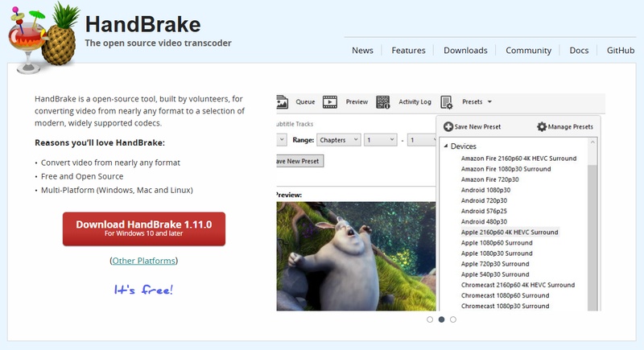Select the second carousel slide dot
This screenshot has height=350, width=644.
coord(441,319)
